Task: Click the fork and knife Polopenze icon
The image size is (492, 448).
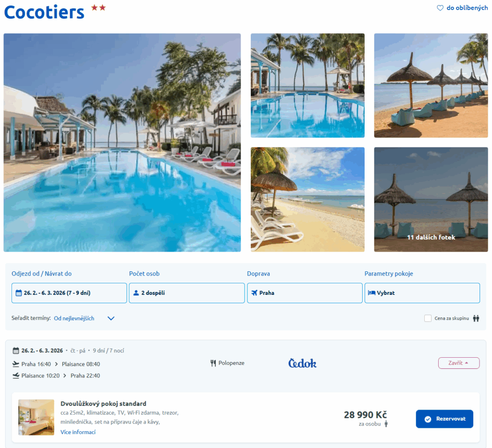Action: point(213,363)
